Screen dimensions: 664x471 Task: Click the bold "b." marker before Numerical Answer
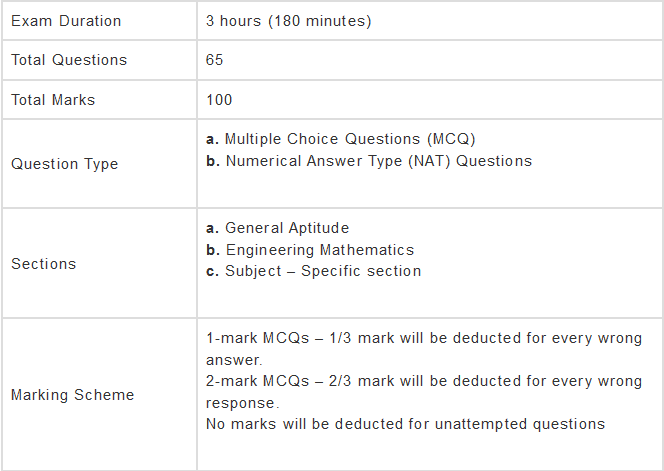tap(212, 161)
